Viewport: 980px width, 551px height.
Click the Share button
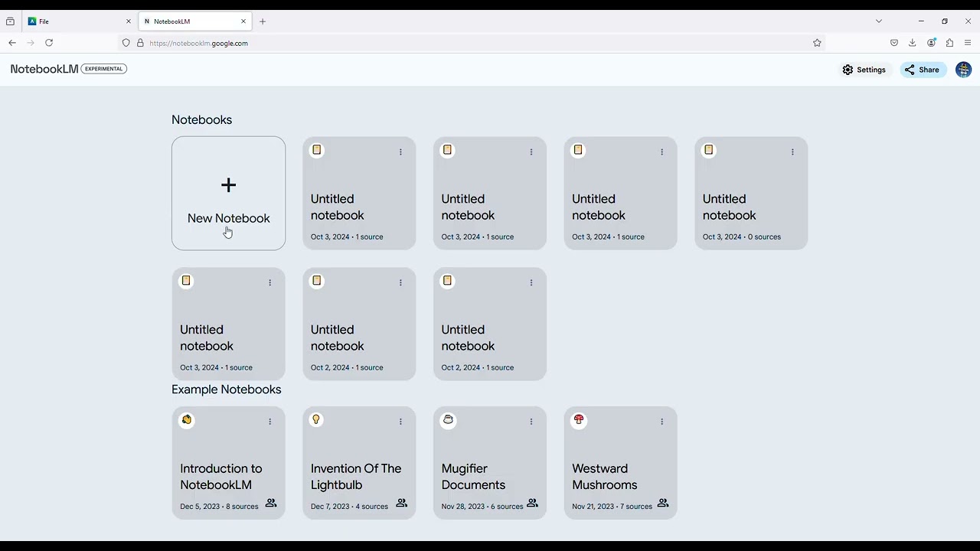(x=923, y=70)
